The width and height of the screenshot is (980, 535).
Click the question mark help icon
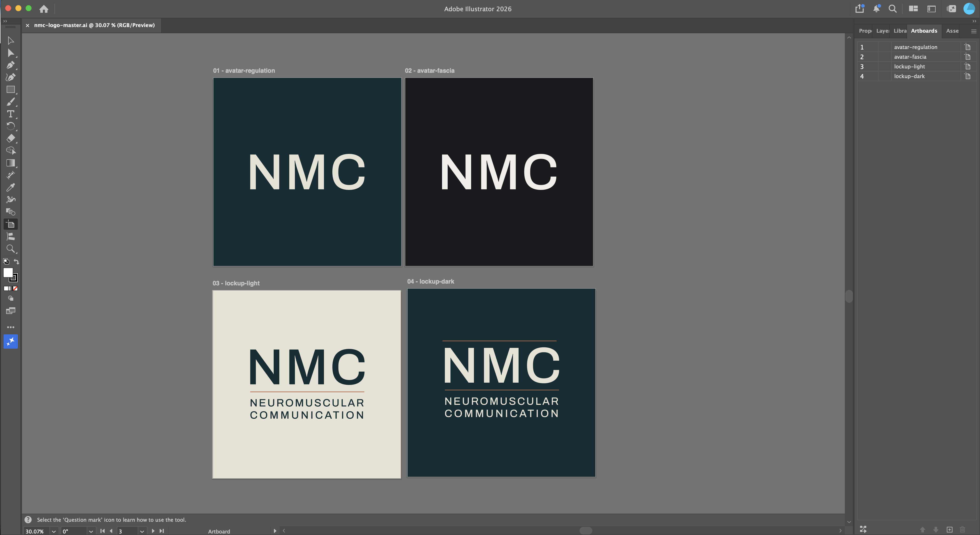28,519
